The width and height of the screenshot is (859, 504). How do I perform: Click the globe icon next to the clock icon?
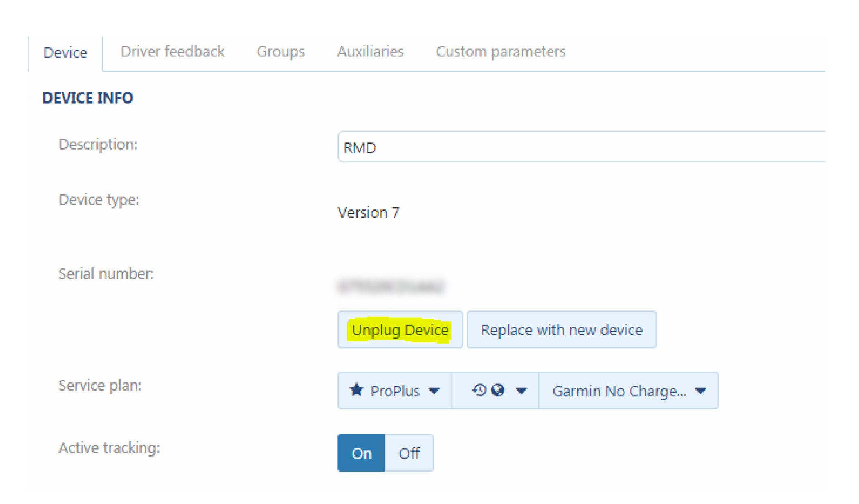pos(497,391)
